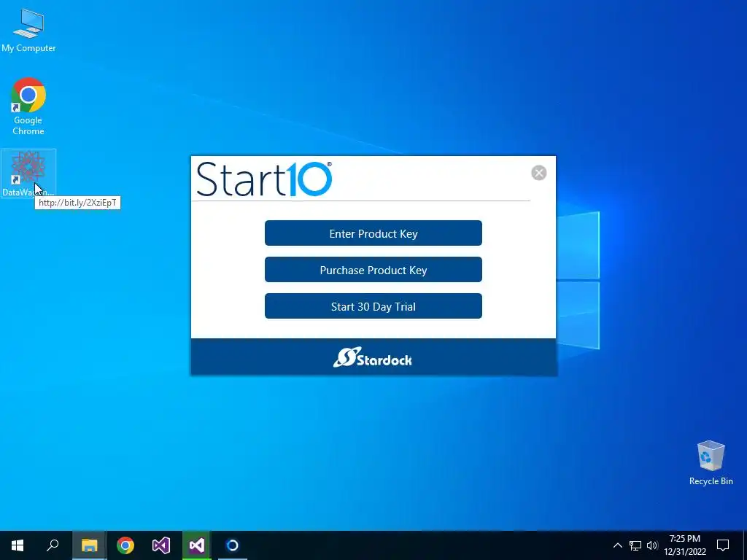Screen dimensions: 747x560
Task: Select the Recycle Bin icon
Action: pos(711,463)
